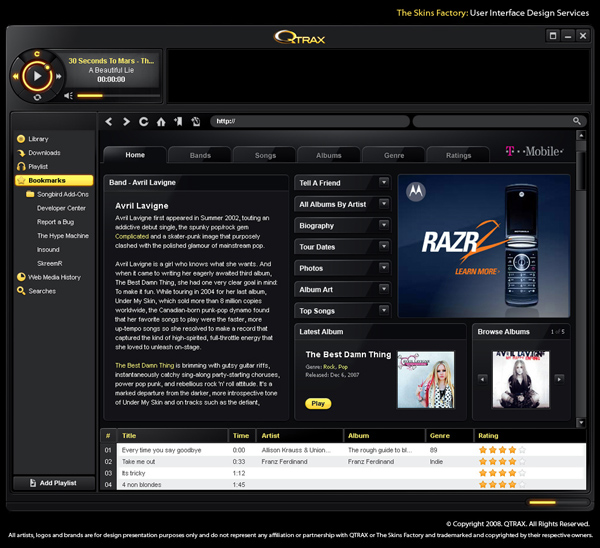Click the search magnifier icon

tap(577, 121)
